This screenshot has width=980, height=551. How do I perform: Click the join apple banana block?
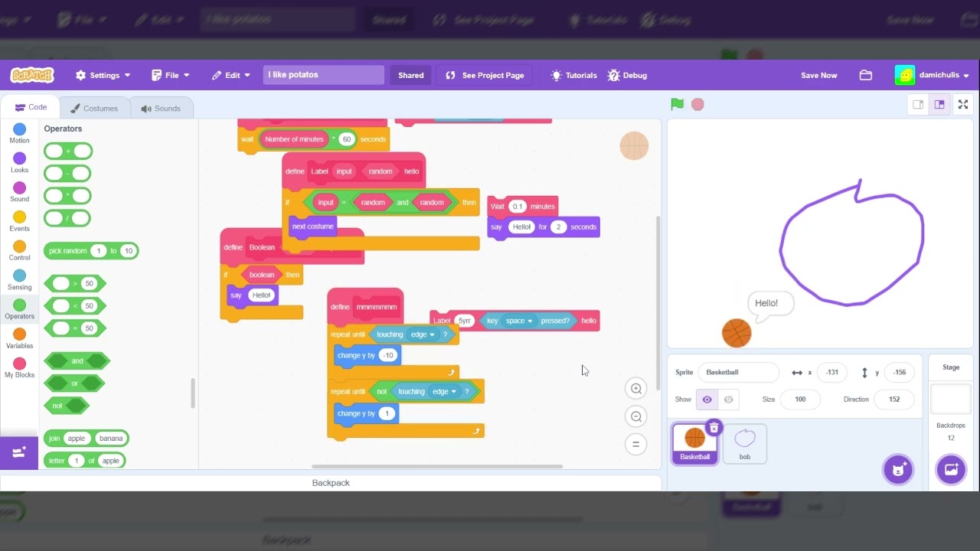87,439
